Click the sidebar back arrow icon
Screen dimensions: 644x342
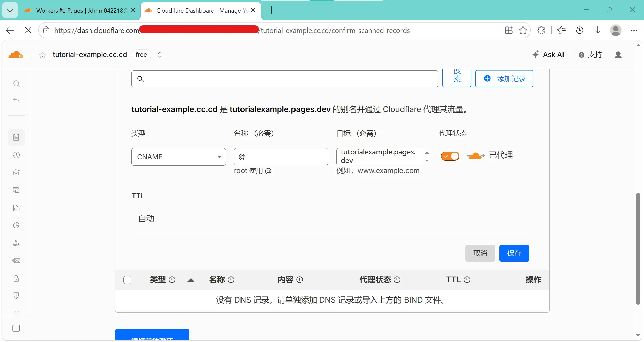(16, 100)
